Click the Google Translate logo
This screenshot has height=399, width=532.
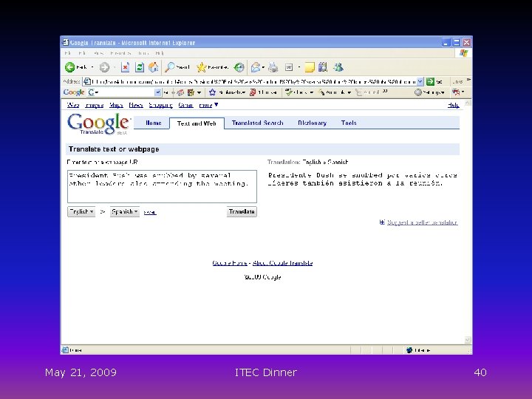[x=99, y=123]
